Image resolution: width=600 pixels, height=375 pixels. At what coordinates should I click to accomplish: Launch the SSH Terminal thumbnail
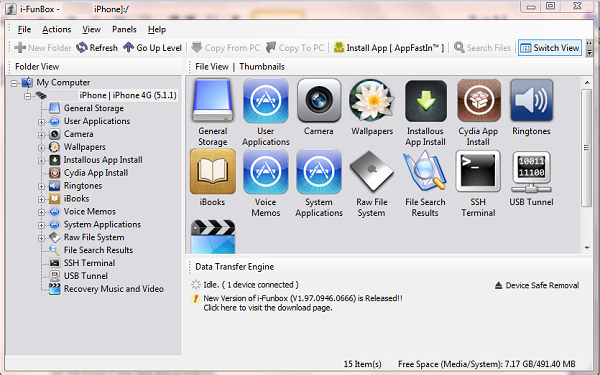pos(478,171)
